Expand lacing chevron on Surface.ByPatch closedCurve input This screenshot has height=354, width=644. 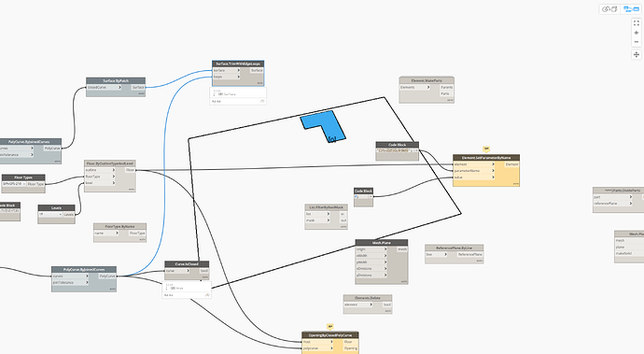119,87
